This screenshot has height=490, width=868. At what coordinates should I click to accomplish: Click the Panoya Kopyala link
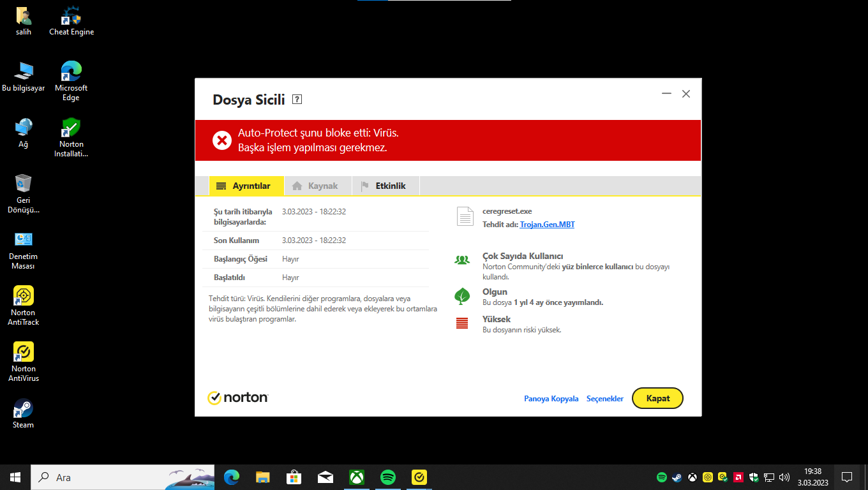tap(551, 399)
